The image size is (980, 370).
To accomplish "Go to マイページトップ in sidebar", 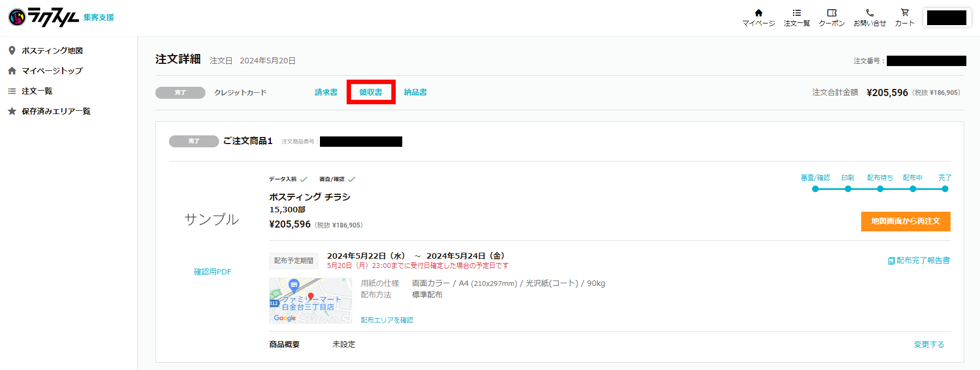I will click(x=46, y=71).
